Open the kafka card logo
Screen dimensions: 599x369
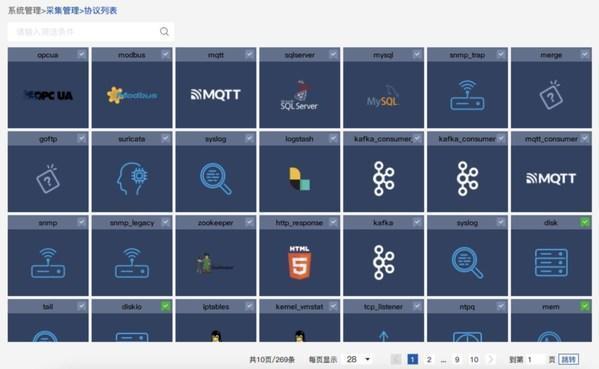384,263
